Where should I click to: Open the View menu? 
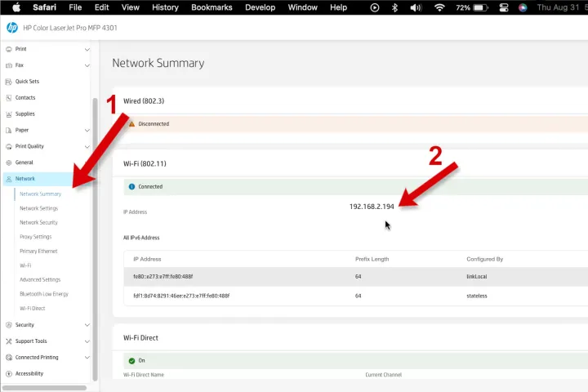point(130,7)
